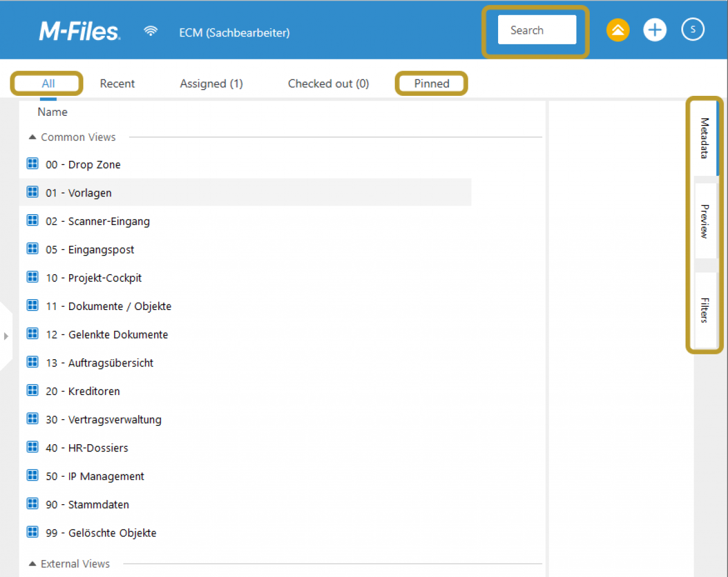Show the Checked out (0) tab
Screen dimensions: 728x577
click(328, 84)
